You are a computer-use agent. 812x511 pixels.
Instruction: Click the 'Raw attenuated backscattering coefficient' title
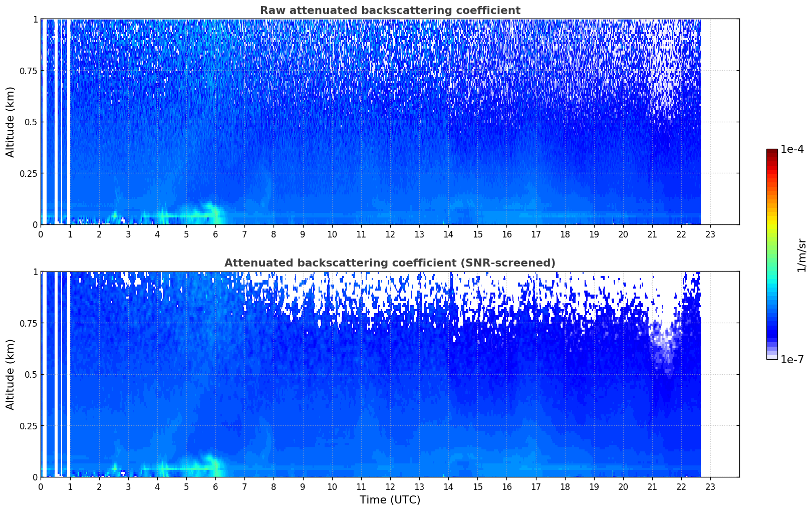[x=390, y=11]
